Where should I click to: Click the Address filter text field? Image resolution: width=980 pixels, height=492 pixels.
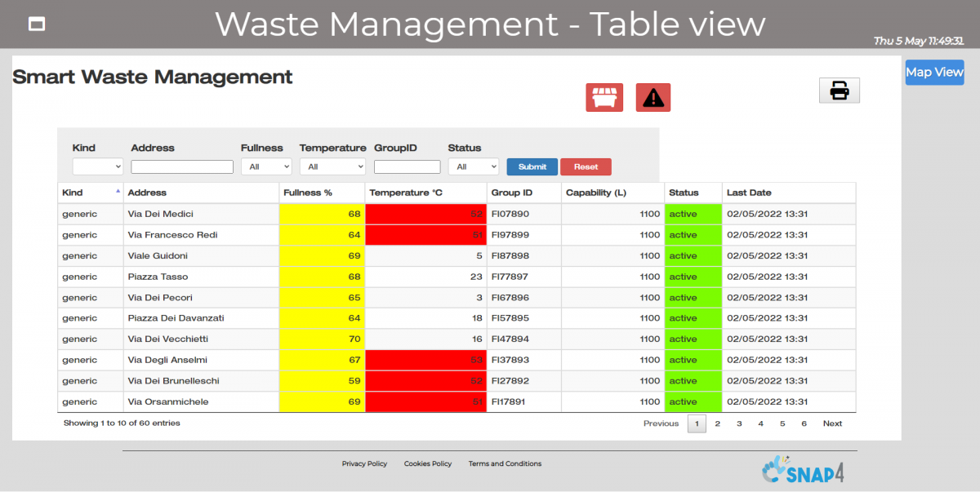(x=182, y=166)
